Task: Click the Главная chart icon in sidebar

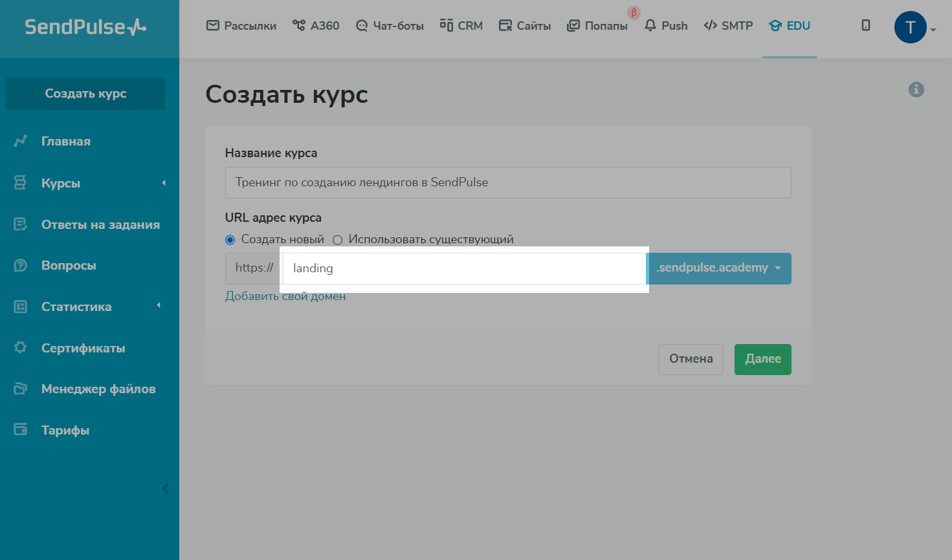Action: [21, 141]
